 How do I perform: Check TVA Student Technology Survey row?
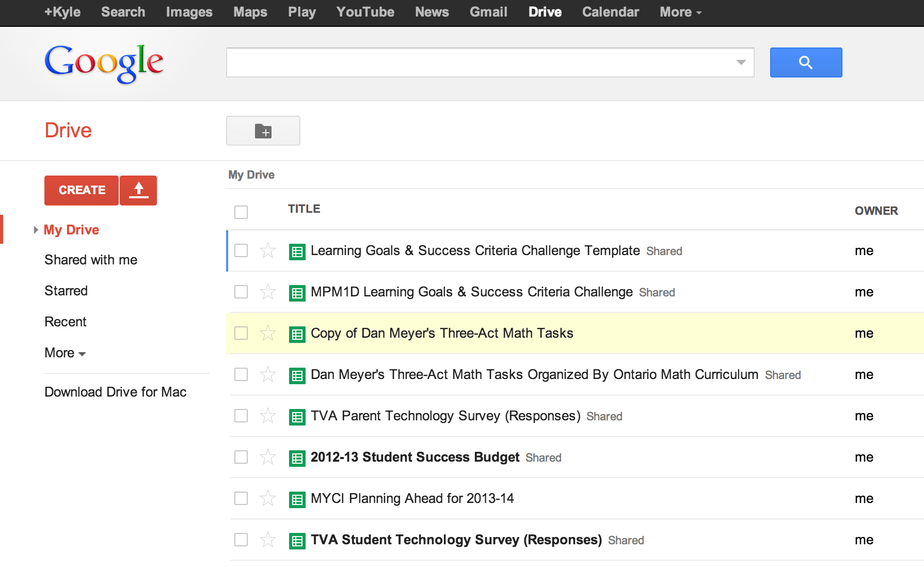coord(241,540)
